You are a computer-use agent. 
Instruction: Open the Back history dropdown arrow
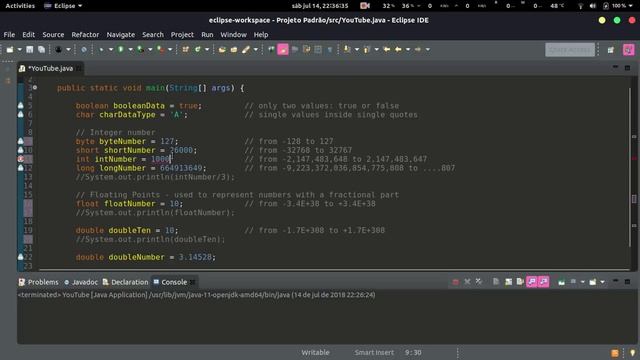tap(408, 49)
